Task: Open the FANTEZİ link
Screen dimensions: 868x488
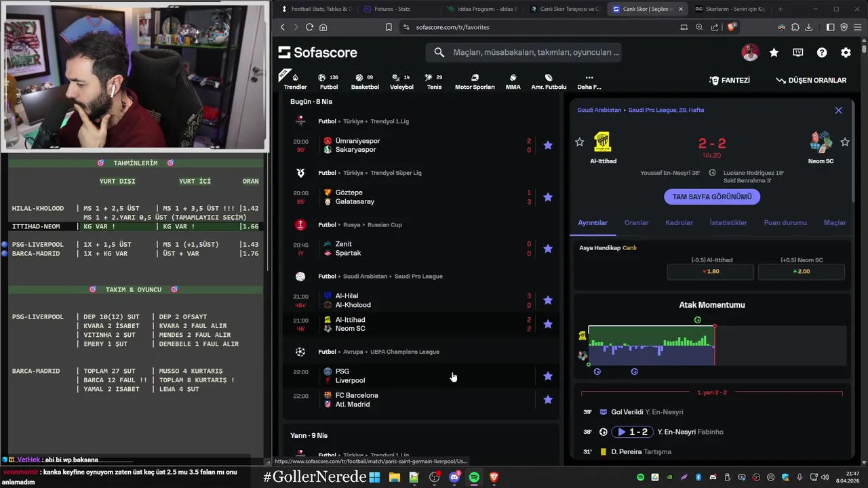Action: [x=730, y=80]
